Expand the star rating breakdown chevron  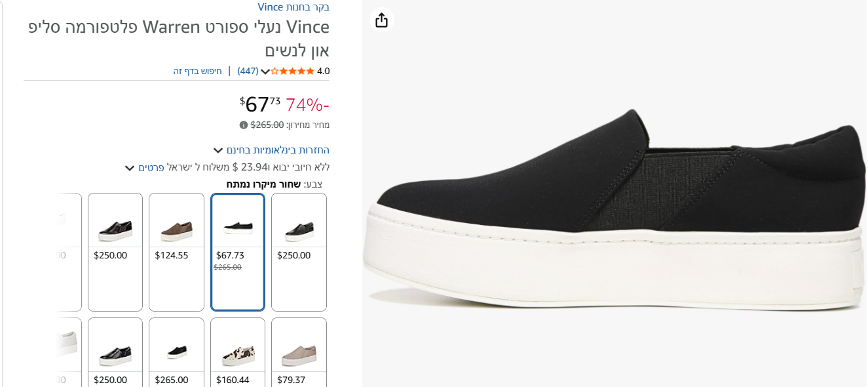265,71
